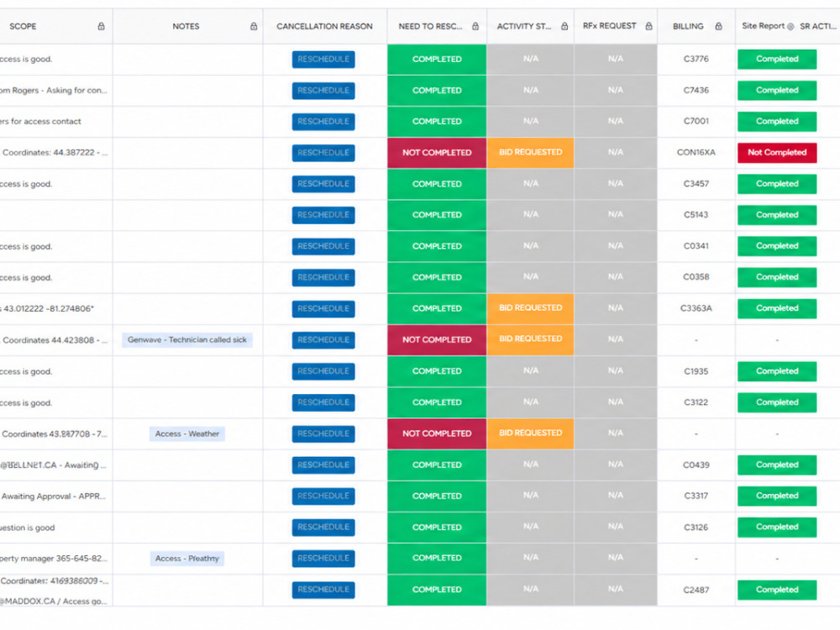Open Completed site report for C3363A

777,308
